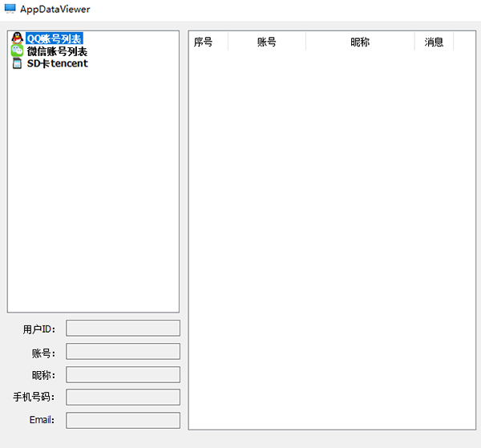The image size is (481, 448).
Task: Click the Email: label
Action: [x=42, y=420]
